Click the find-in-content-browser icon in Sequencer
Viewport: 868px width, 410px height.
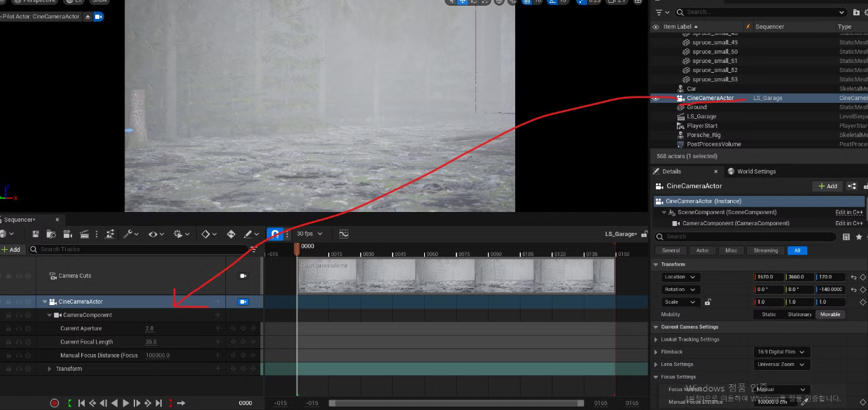(51, 234)
